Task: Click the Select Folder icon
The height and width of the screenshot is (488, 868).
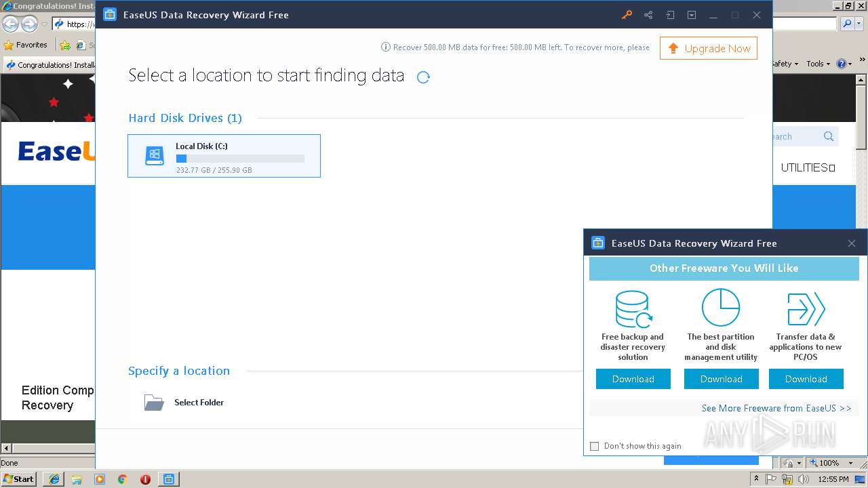Action: [x=154, y=403]
